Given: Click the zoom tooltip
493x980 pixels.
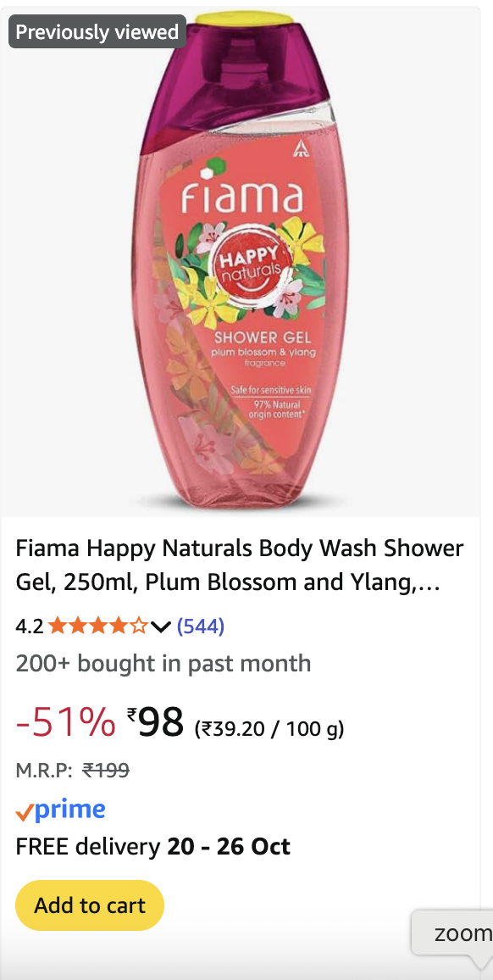Looking at the screenshot, I should point(454,933).
